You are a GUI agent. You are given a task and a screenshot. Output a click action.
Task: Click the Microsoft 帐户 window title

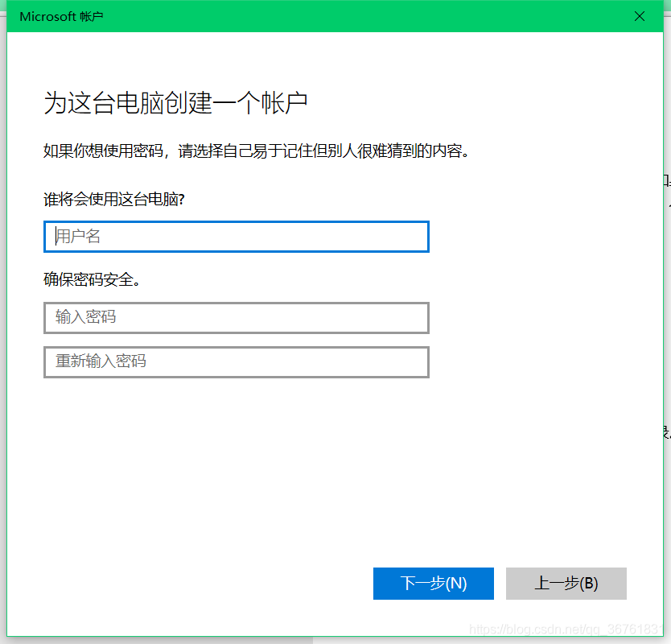(x=61, y=16)
